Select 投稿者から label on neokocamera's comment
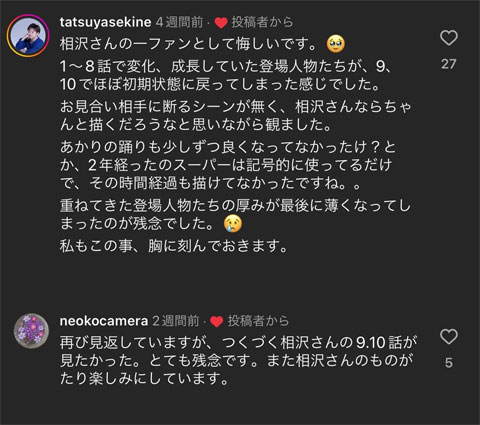The height and width of the screenshot is (425, 480). tap(258, 321)
